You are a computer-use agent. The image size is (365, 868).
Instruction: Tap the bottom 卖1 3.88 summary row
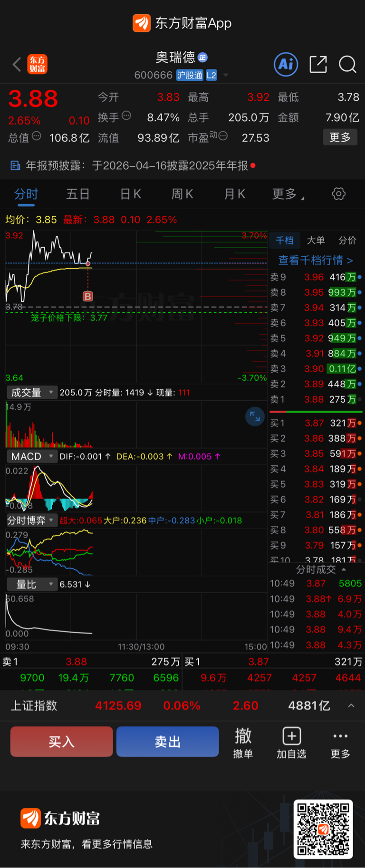coord(91,662)
